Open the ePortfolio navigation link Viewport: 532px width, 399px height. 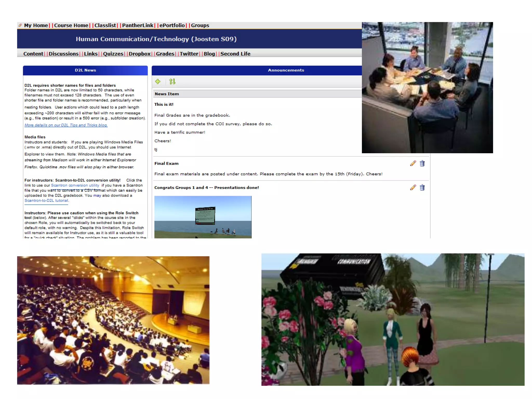(x=172, y=25)
